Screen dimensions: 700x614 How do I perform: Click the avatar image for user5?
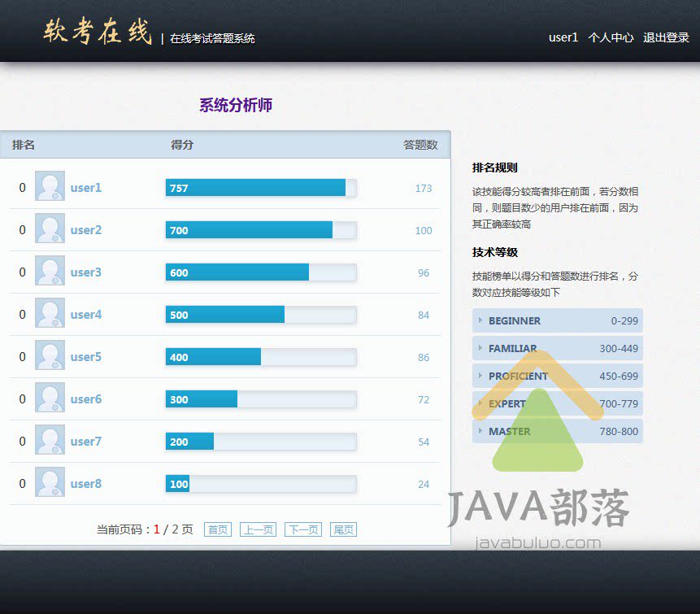point(50,356)
